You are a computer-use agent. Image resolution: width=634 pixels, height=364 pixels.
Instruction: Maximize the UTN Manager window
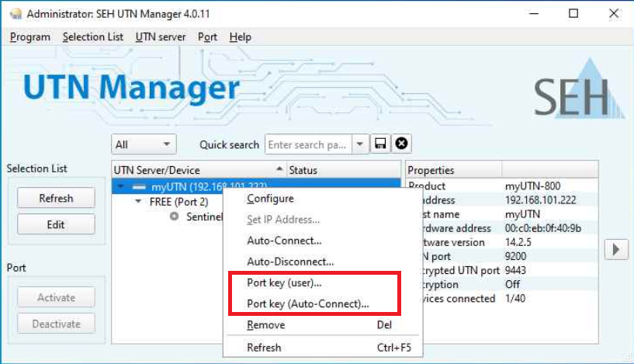tap(573, 14)
